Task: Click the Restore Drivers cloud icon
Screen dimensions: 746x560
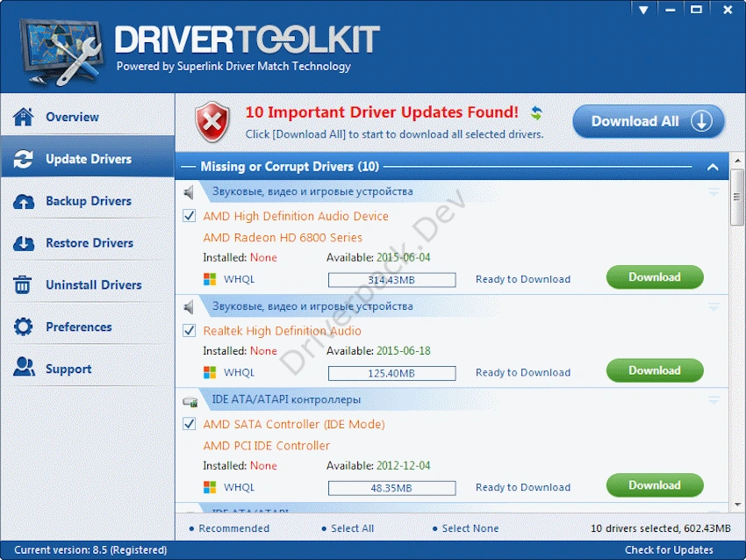Action: [x=24, y=243]
